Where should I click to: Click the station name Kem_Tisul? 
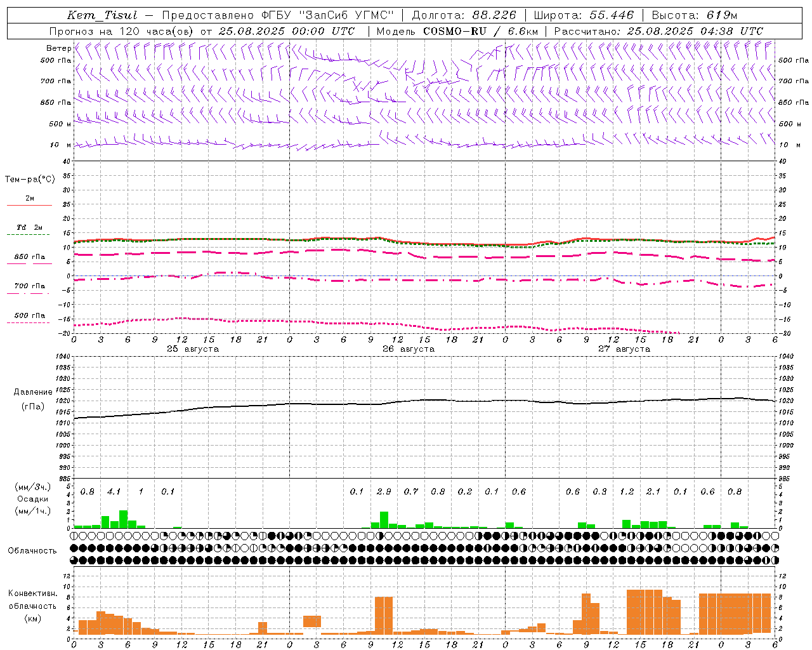point(101,15)
